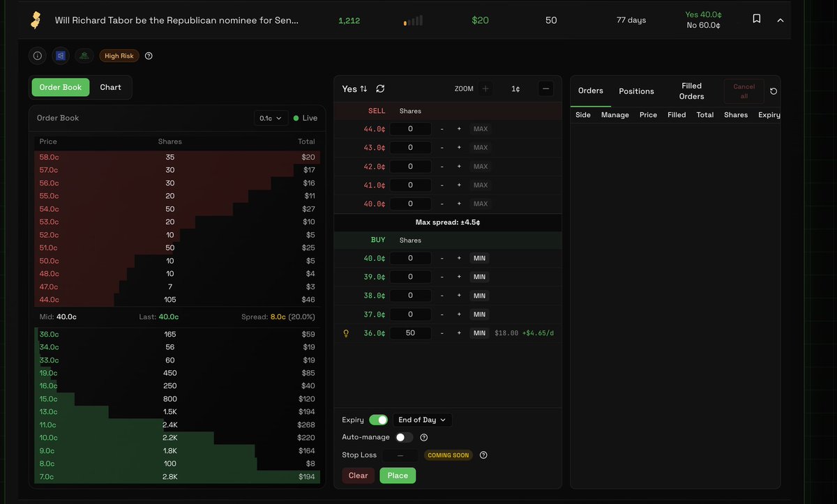Click the green hat icon next to High Risk
The height and width of the screenshot is (504, 837).
84,56
